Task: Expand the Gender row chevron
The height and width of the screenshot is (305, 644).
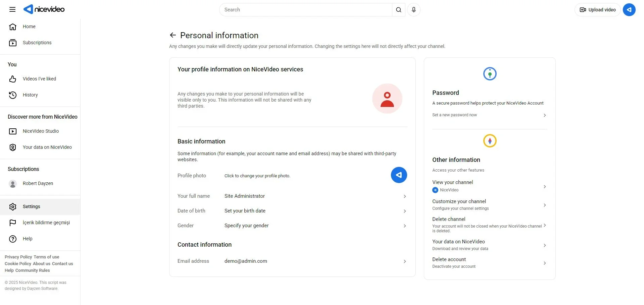Action: coord(405,226)
